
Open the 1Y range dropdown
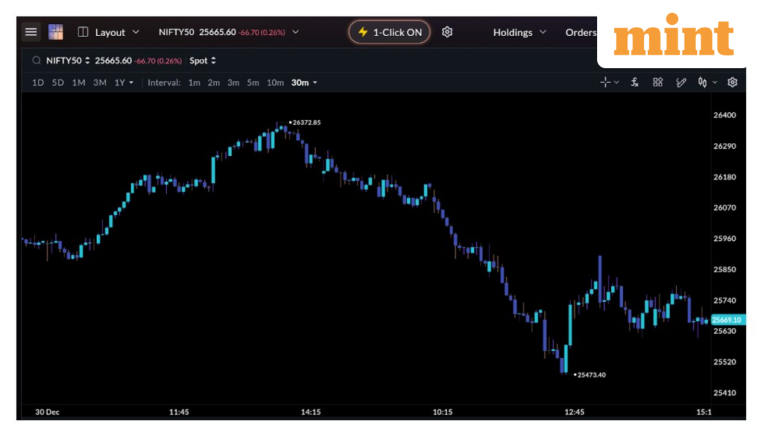pos(123,82)
